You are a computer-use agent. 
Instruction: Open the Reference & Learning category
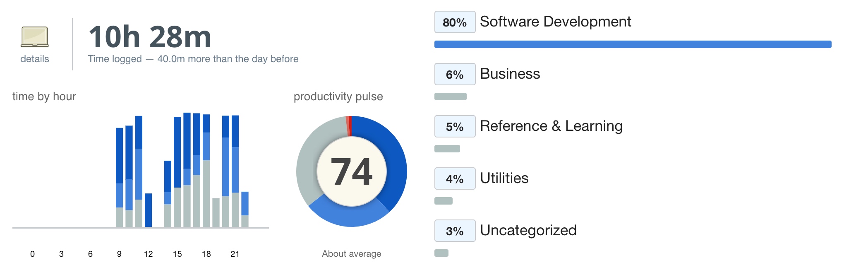coord(551,126)
